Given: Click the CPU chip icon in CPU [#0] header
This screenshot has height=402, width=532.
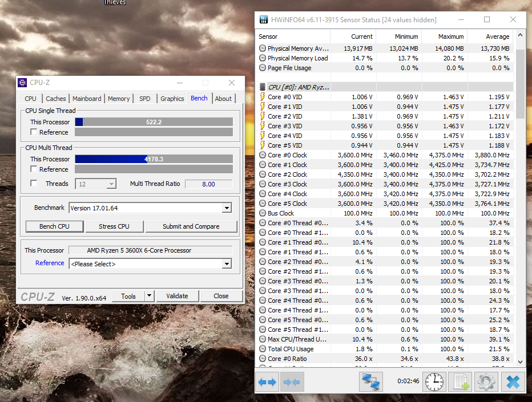Looking at the screenshot, I should [x=262, y=87].
